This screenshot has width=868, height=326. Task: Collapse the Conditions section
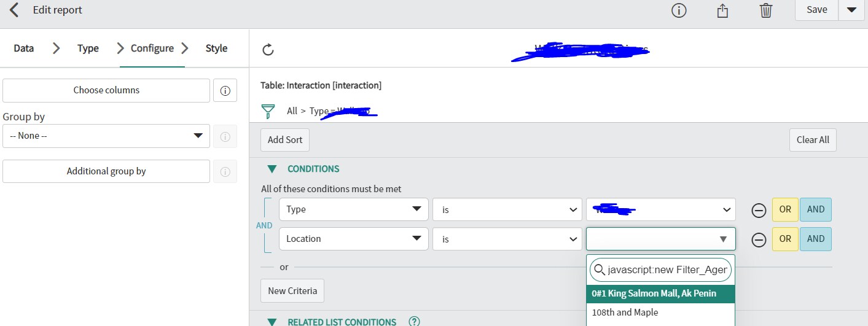coord(272,169)
